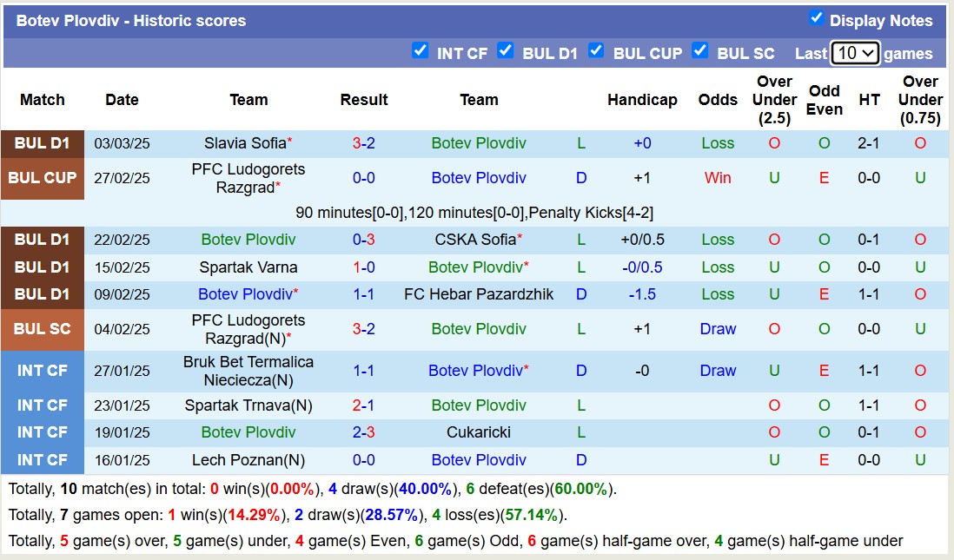Open Lech Poznan(N) team link

click(248, 460)
